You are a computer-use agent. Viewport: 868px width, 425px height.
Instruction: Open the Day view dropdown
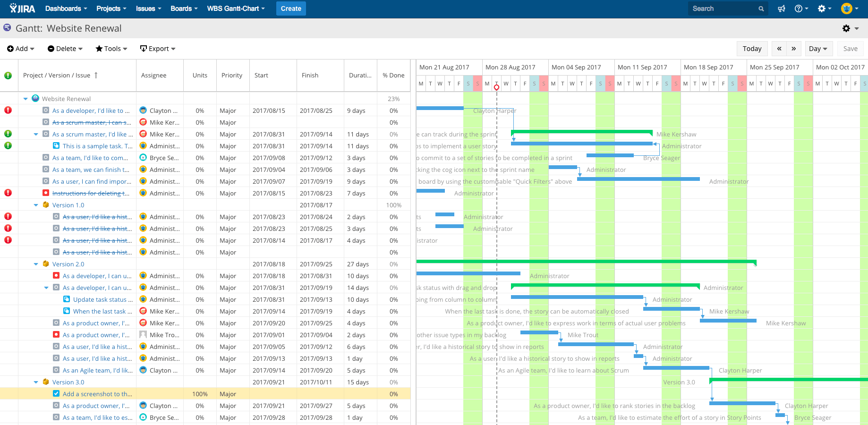818,48
